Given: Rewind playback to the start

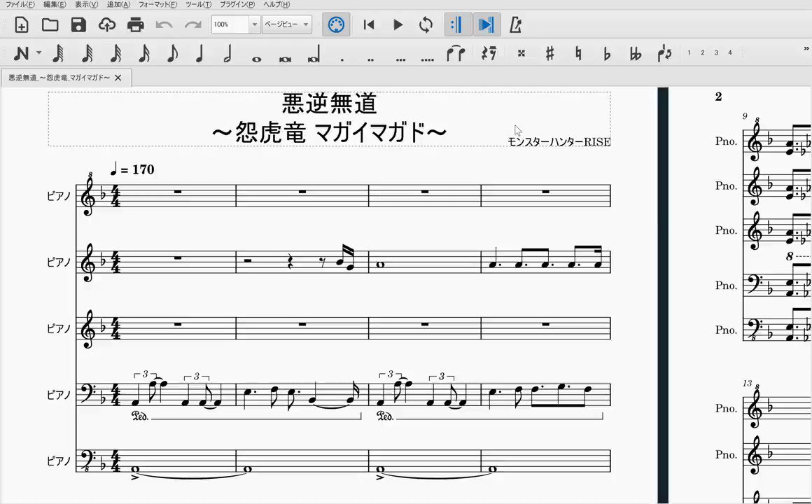Looking at the screenshot, I should point(369,24).
